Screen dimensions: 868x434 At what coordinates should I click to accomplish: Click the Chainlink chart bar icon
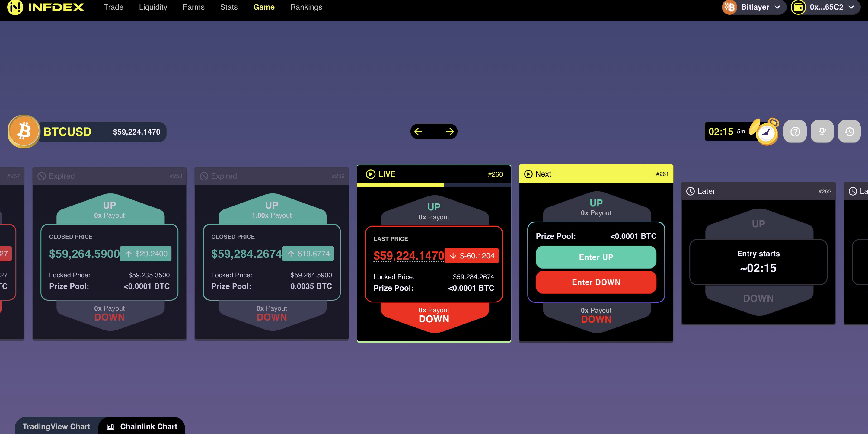tap(110, 427)
